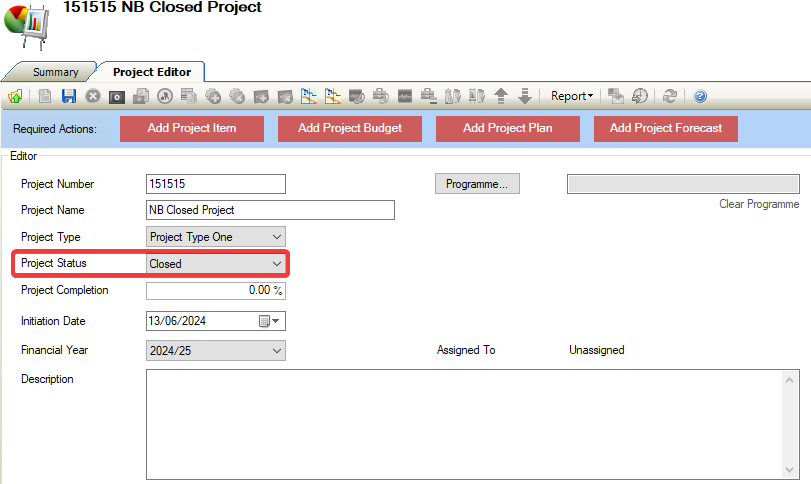Open the Initiation Date calendar picker
This screenshot has width=811, height=484.
(x=270, y=322)
